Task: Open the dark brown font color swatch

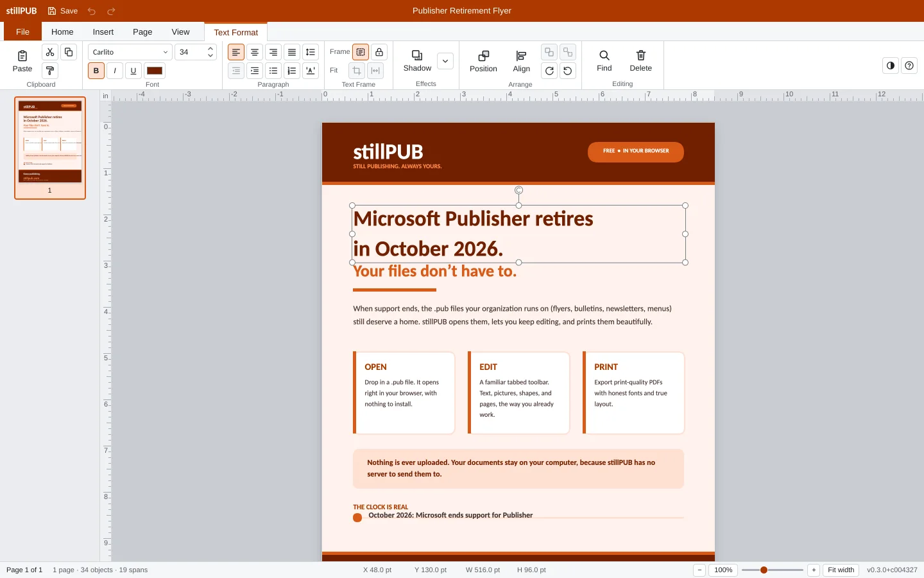Action: [155, 71]
